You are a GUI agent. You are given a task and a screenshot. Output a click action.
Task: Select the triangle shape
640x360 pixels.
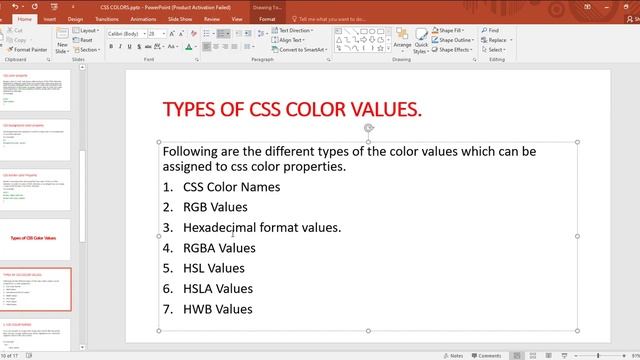[x=339, y=40]
